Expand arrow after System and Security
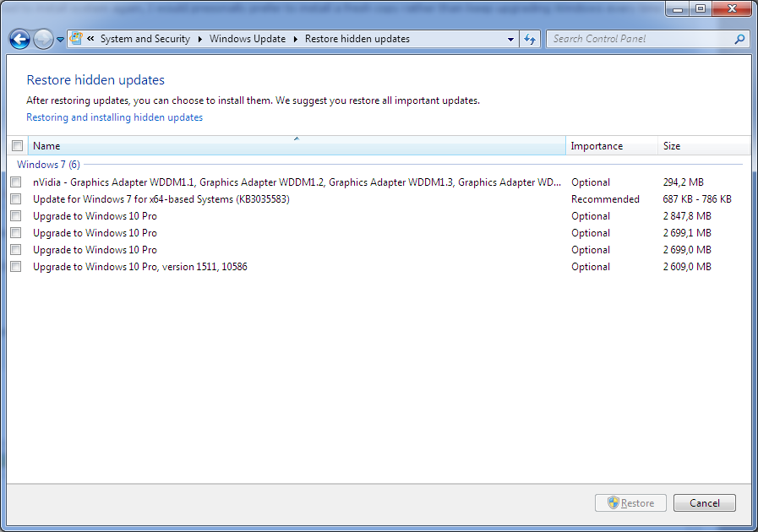The width and height of the screenshot is (758, 532). coord(199,39)
